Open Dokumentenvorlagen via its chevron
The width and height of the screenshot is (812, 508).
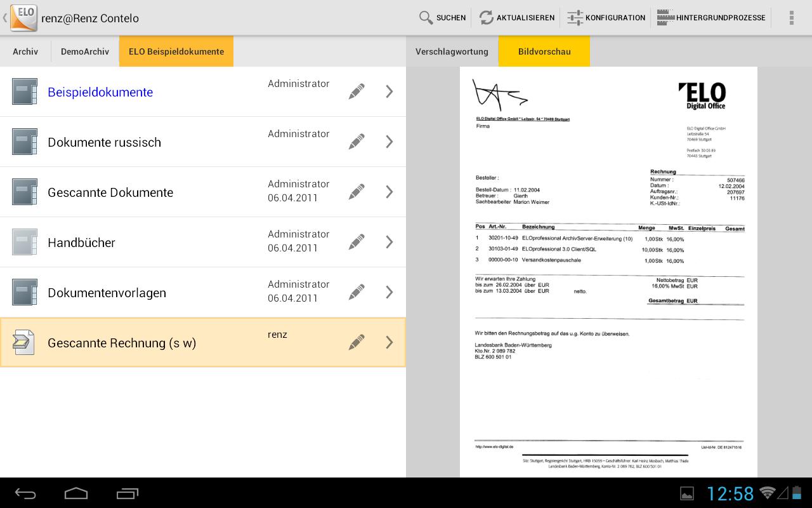point(390,293)
